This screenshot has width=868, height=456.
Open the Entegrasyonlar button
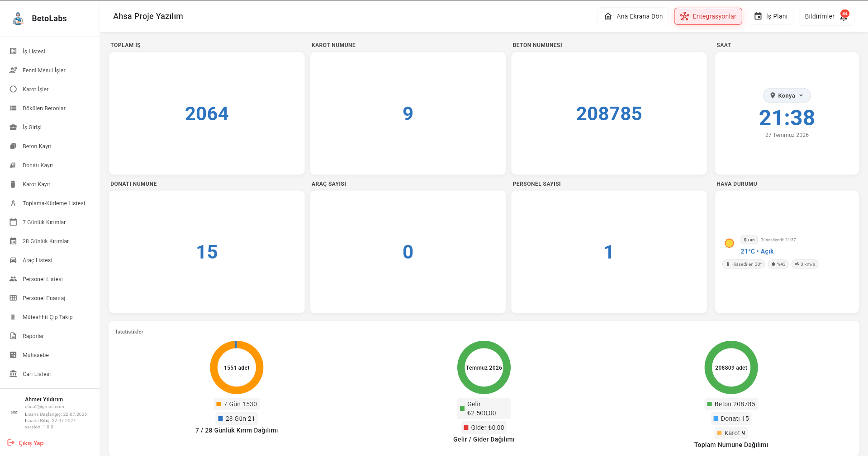pyautogui.click(x=708, y=16)
